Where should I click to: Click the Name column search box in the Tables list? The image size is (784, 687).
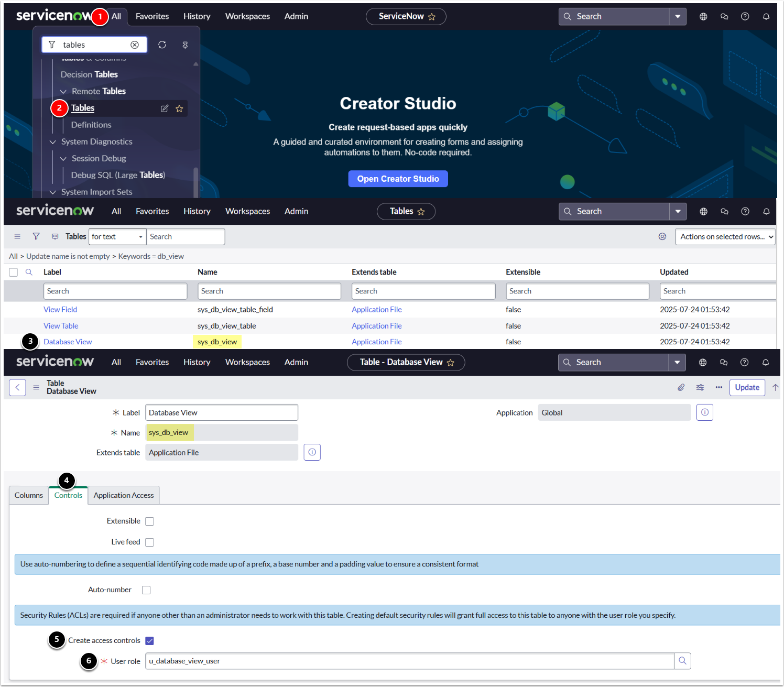coord(269,291)
